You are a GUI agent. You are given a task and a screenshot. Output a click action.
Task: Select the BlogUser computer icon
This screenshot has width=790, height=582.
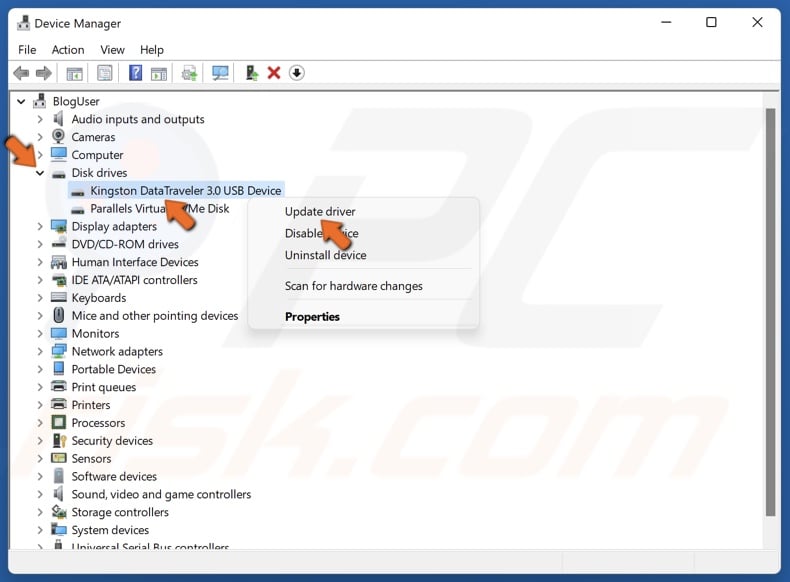[x=40, y=101]
